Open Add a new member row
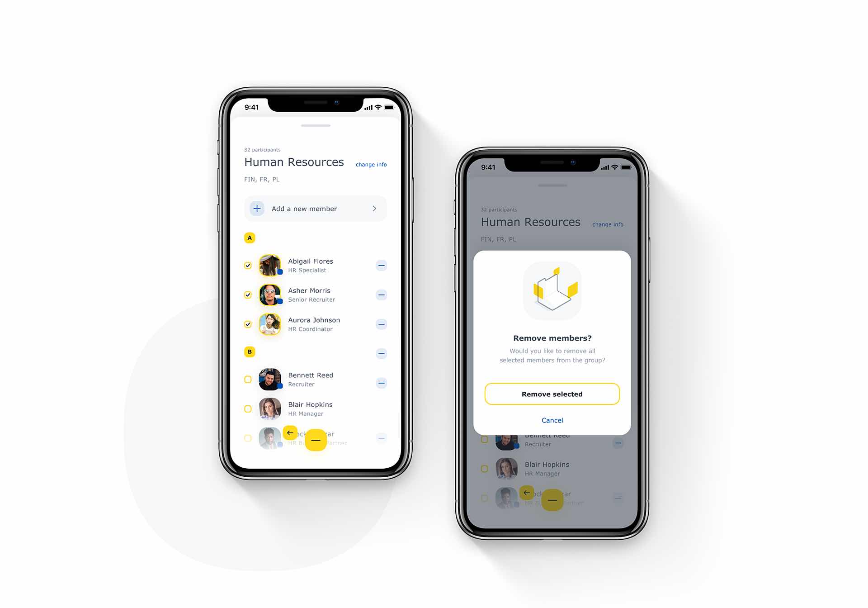868x608 pixels. pyautogui.click(x=316, y=208)
